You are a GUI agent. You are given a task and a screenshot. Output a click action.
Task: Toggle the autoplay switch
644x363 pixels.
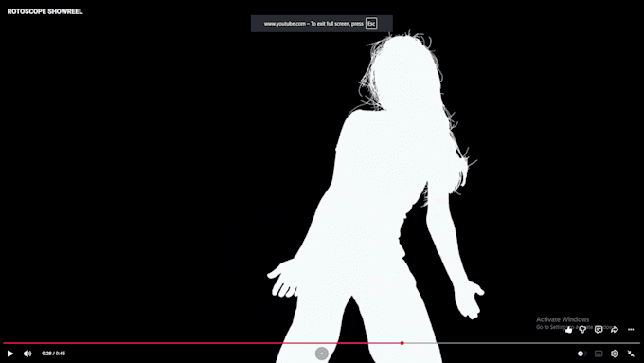point(582,354)
